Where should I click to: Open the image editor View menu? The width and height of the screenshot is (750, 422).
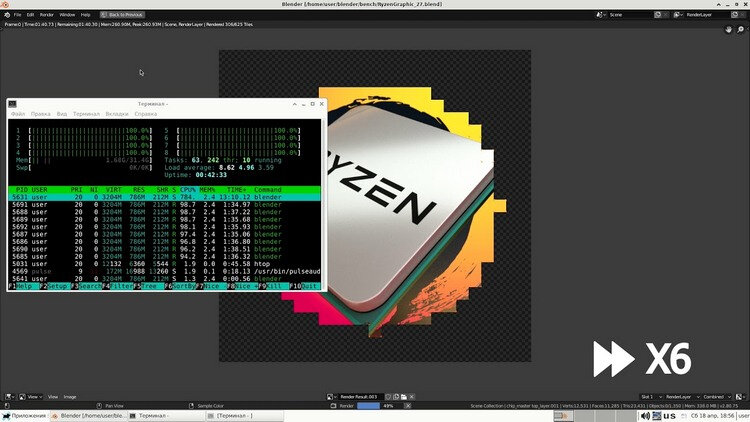[53, 397]
